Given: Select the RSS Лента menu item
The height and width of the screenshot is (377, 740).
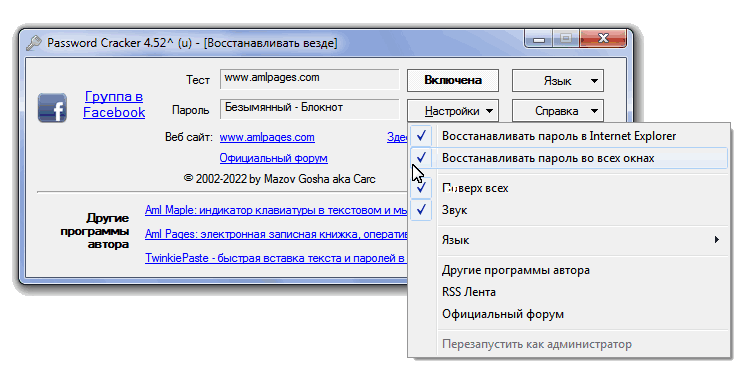Looking at the screenshot, I should 569,292.
